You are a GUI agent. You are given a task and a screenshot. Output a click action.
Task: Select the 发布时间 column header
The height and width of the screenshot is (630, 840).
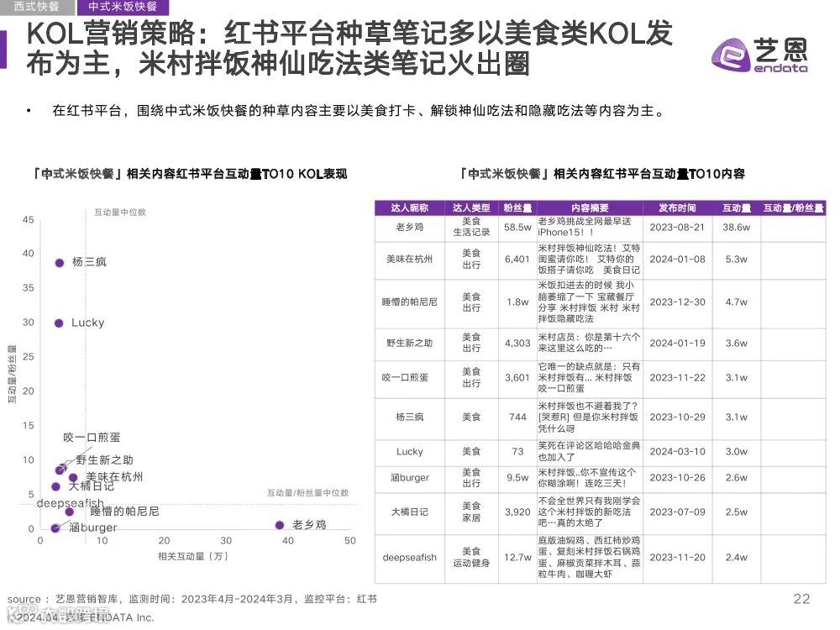point(677,207)
